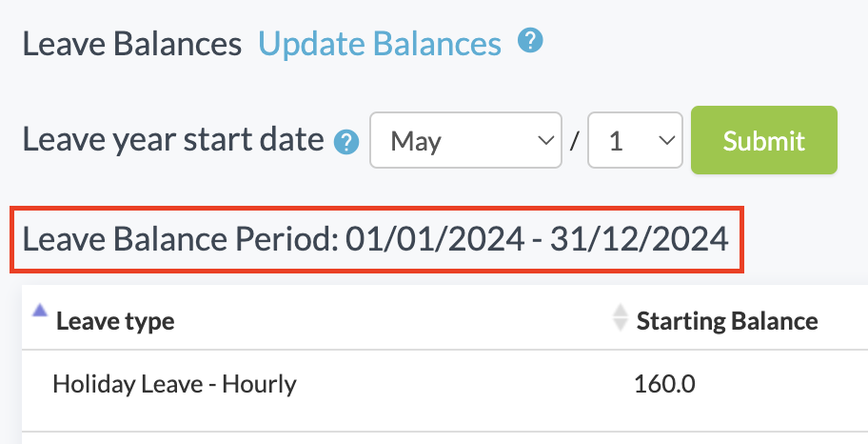Viewport: 868px width, 444px height.
Task: Click the 160.0 starting balance value
Action: tap(664, 385)
